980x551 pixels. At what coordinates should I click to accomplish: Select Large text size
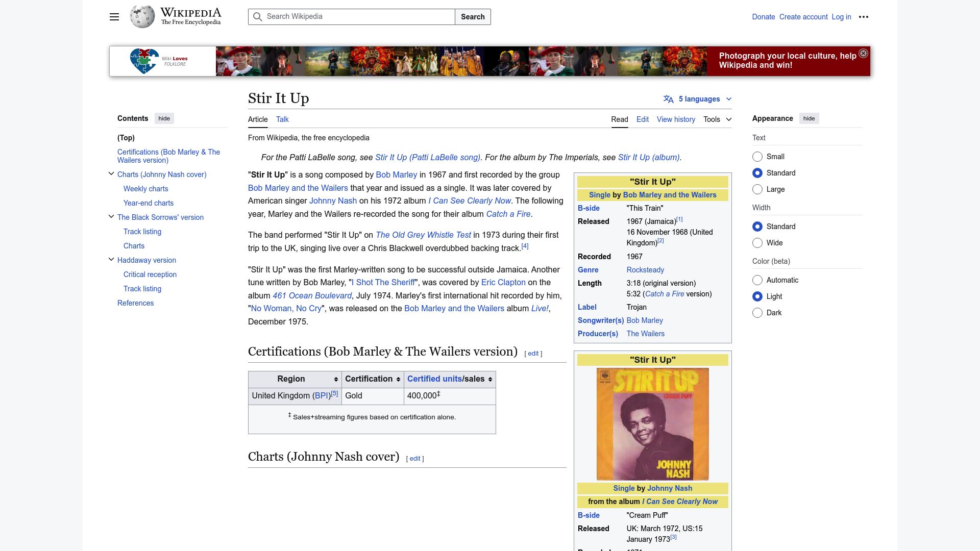(757, 189)
